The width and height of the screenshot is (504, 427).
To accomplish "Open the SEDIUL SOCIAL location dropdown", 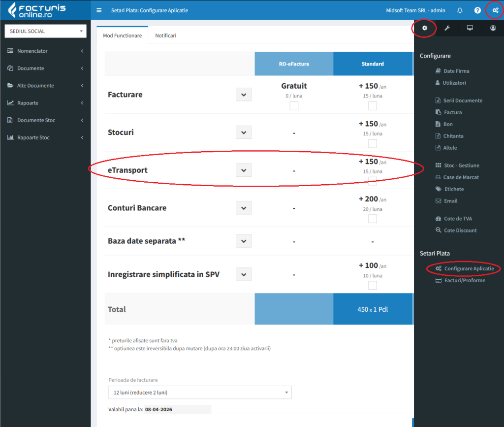I will click(46, 31).
